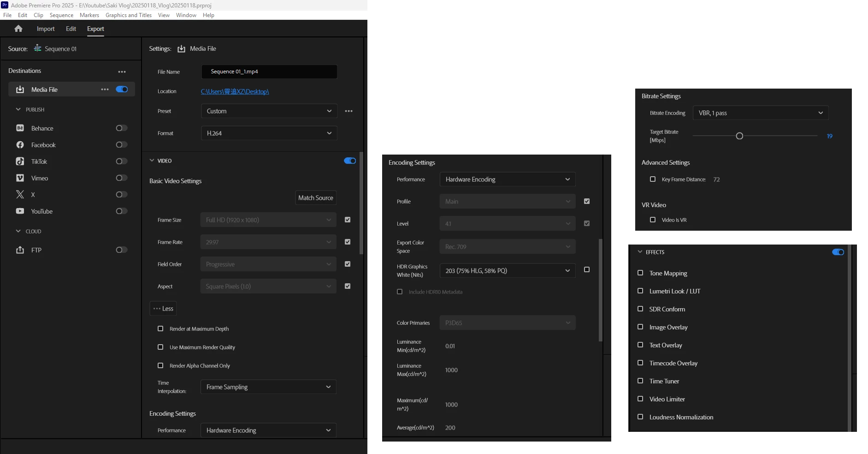Screen dimensions: 868x454
Task: Click the Key Frame Distance value 72
Action: tap(716, 179)
